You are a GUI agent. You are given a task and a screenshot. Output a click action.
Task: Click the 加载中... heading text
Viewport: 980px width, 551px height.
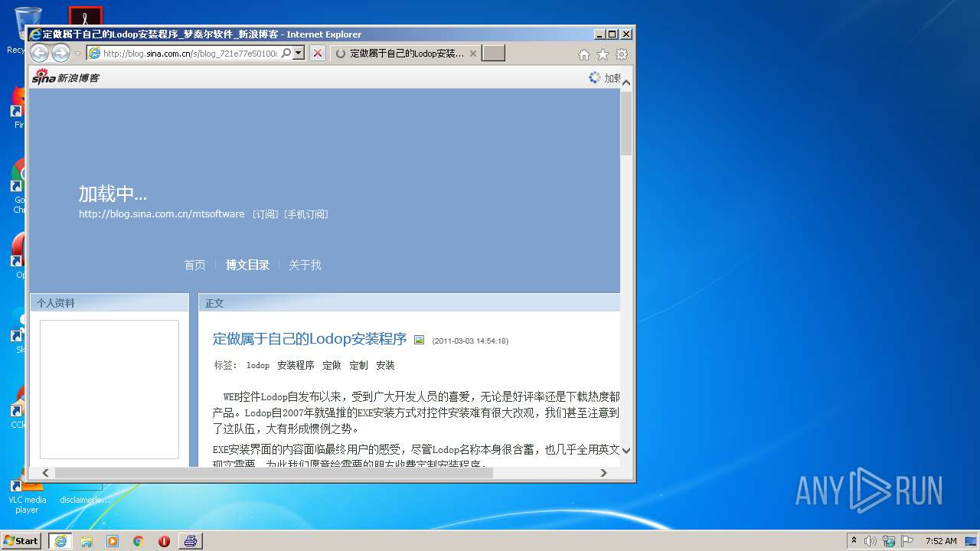[x=113, y=194]
